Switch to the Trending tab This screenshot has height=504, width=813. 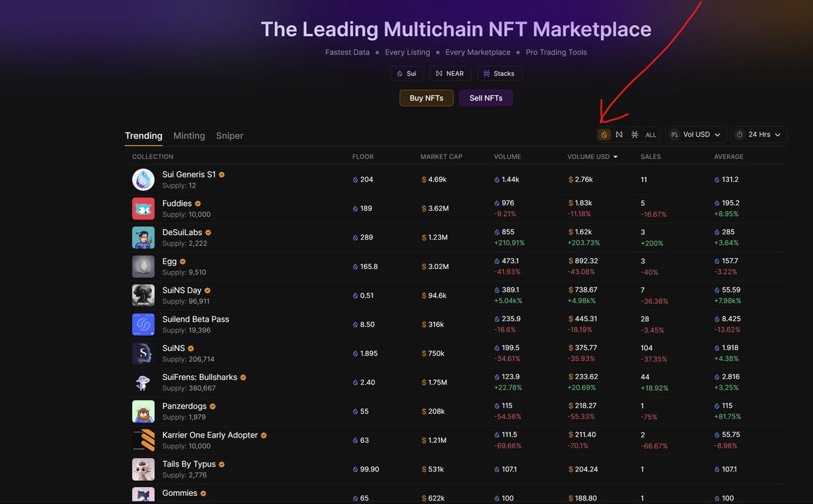point(144,135)
